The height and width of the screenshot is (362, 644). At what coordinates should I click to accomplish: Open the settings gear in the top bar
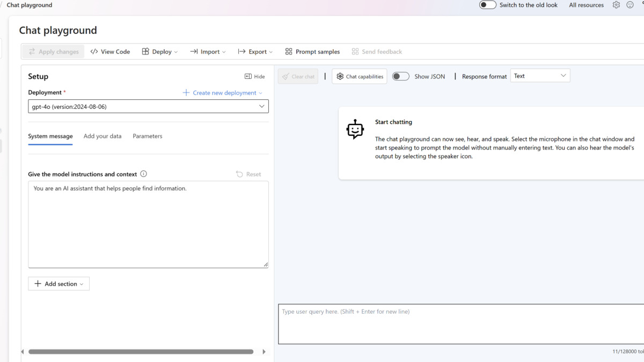pyautogui.click(x=616, y=5)
